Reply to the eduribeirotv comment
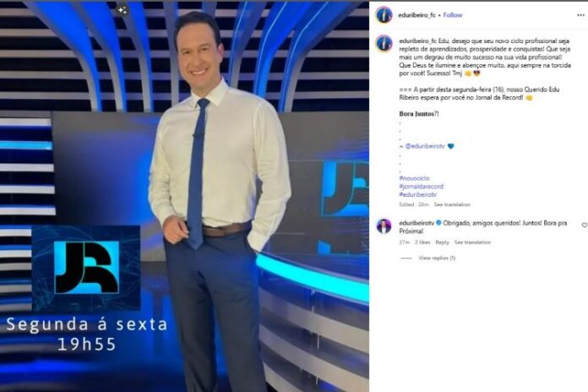The width and height of the screenshot is (588, 392). [442, 242]
